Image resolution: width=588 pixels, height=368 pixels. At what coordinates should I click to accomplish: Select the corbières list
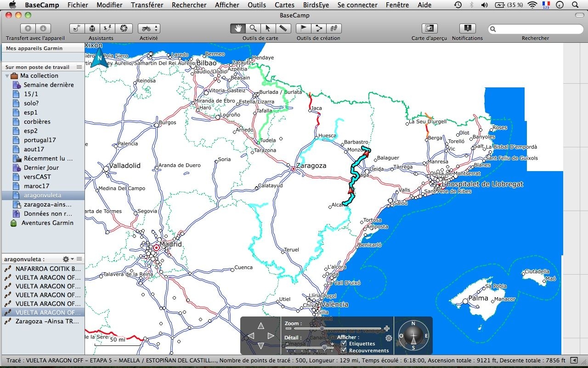tap(43, 121)
